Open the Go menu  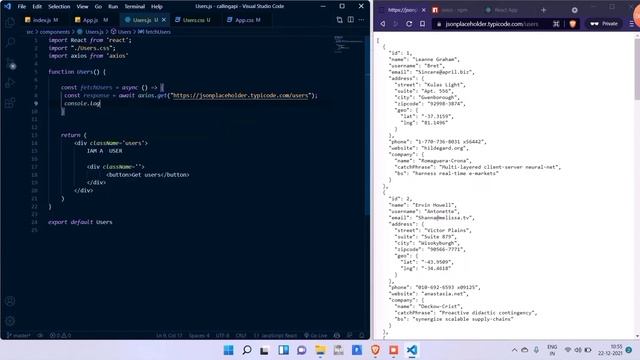click(98, 7)
